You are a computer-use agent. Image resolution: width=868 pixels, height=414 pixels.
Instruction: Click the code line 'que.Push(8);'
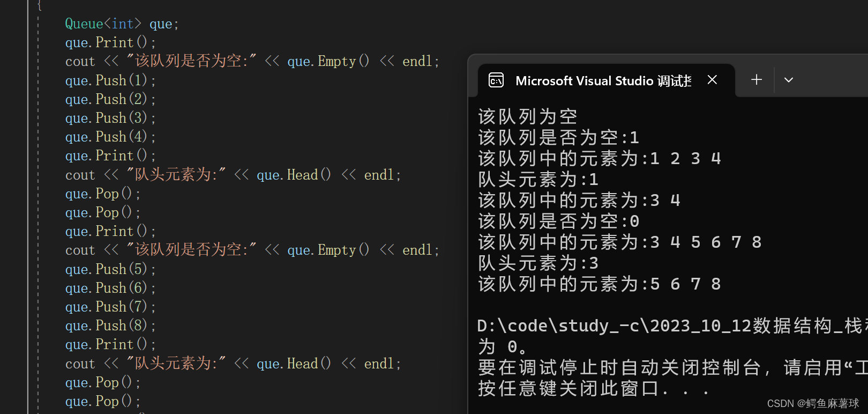(110, 326)
